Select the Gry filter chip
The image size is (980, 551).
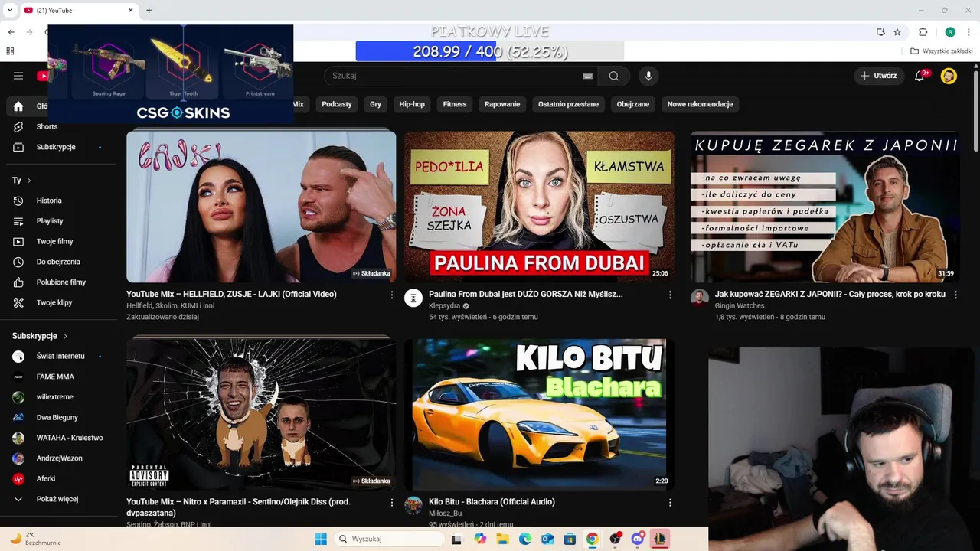click(x=375, y=104)
